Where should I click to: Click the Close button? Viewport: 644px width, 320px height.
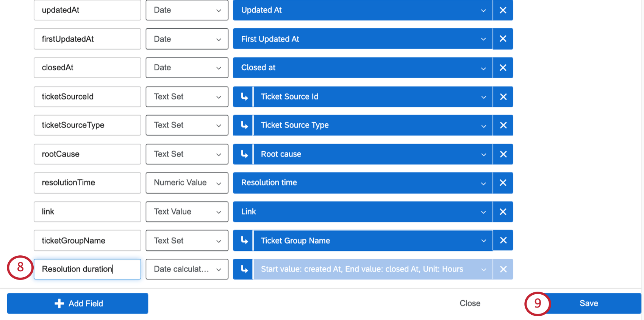coord(470,303)
